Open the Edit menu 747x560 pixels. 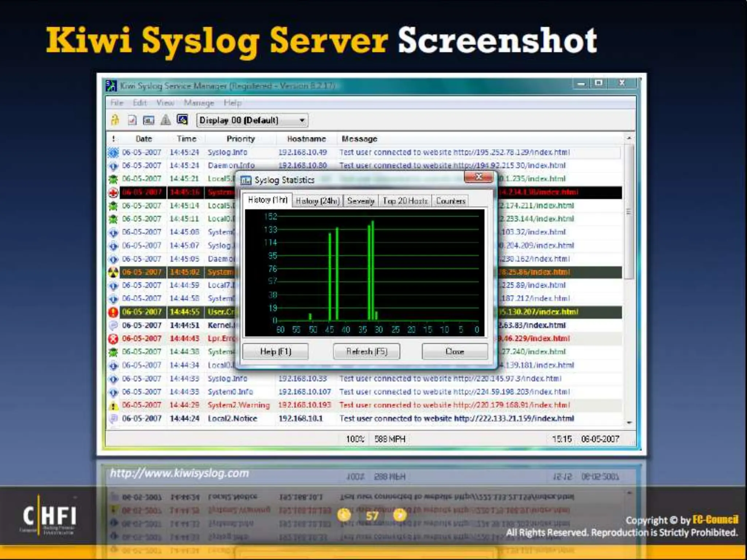coord(140,103)
